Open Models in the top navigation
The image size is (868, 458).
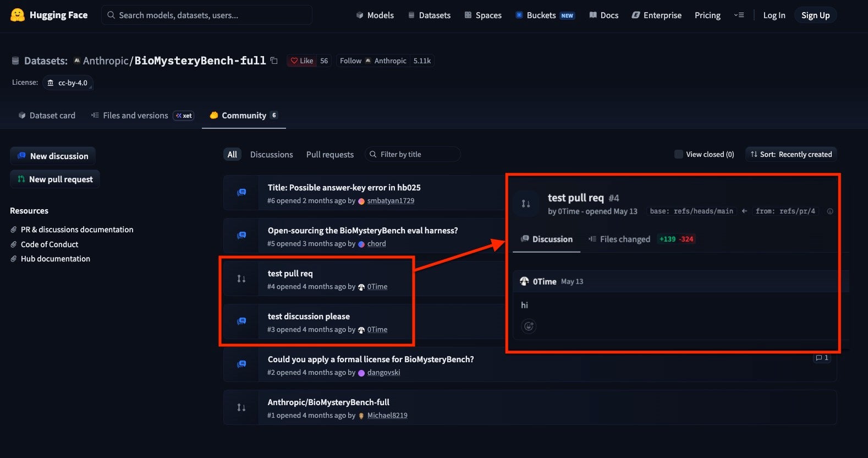point(375,15)
